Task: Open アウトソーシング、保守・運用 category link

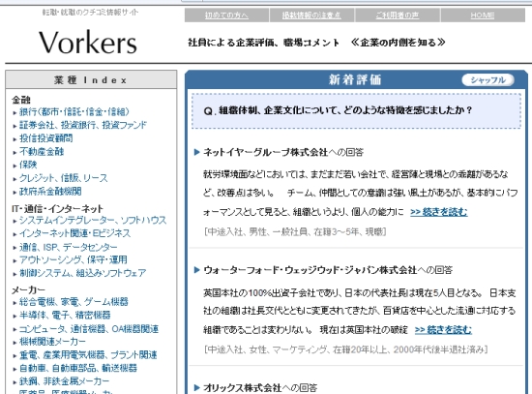Action: click(x=74, y=259)
